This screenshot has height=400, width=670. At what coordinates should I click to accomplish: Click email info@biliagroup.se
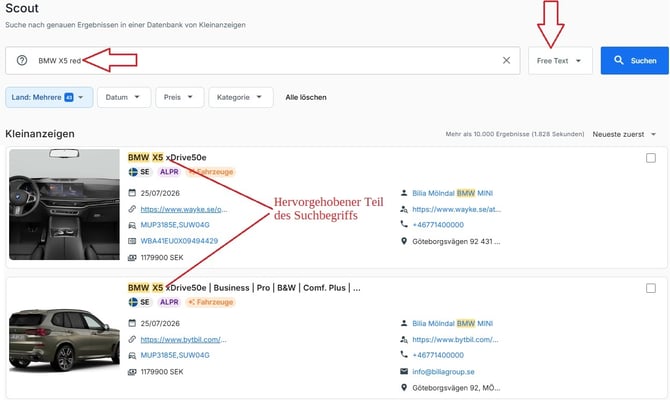click(x=443, y=372)
